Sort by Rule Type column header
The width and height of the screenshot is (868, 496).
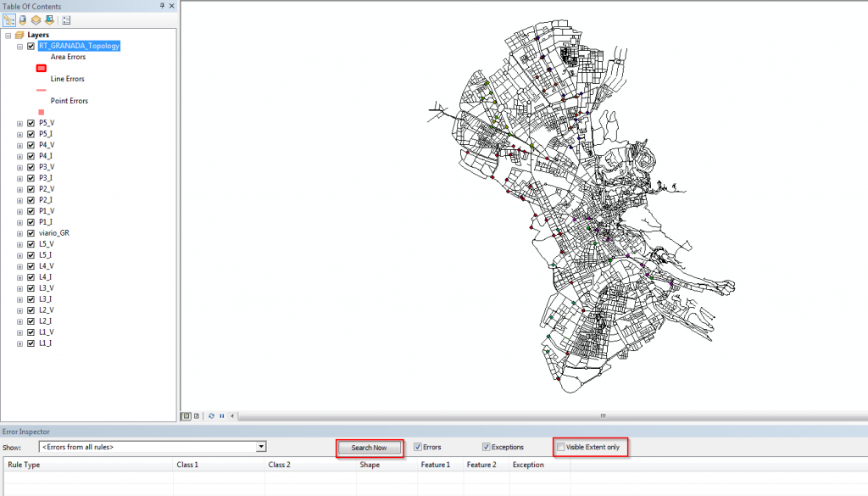24,465
